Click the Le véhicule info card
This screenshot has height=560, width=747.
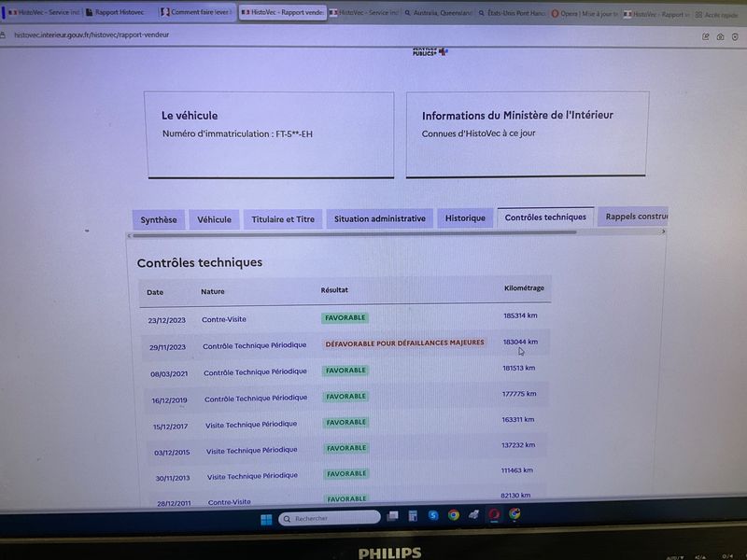(x=270, y=135)
